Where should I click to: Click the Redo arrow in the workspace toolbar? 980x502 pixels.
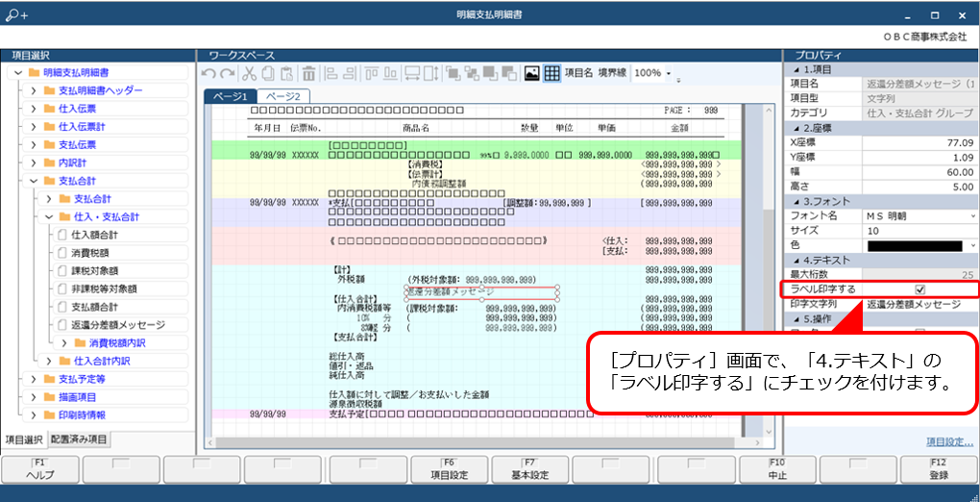point(228,73)
